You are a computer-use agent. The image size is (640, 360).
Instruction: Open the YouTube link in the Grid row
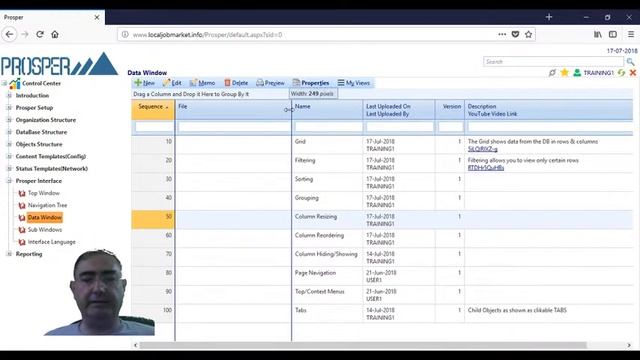click(482, 149)
